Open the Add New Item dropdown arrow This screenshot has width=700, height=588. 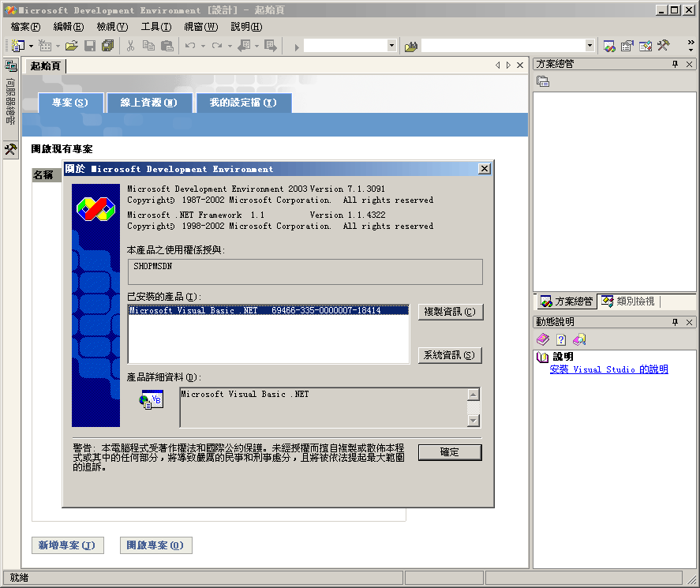tap(58, 46)
